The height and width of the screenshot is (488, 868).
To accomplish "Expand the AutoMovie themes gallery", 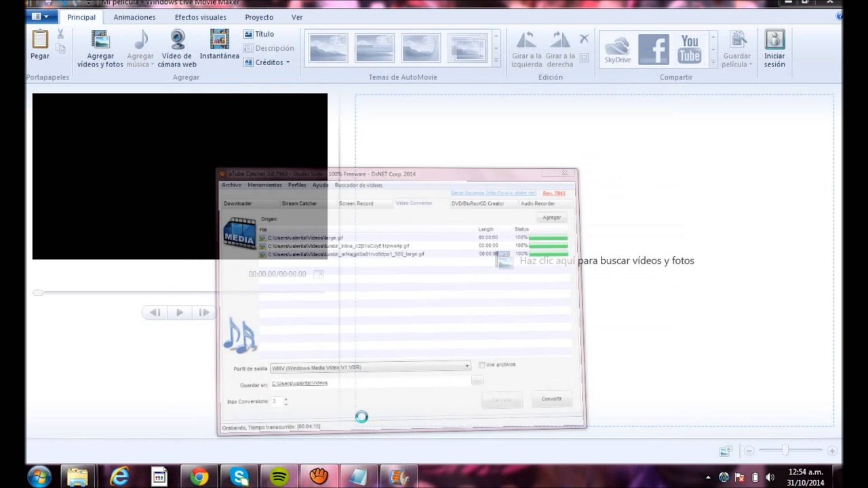I will (x=496, y=61).
